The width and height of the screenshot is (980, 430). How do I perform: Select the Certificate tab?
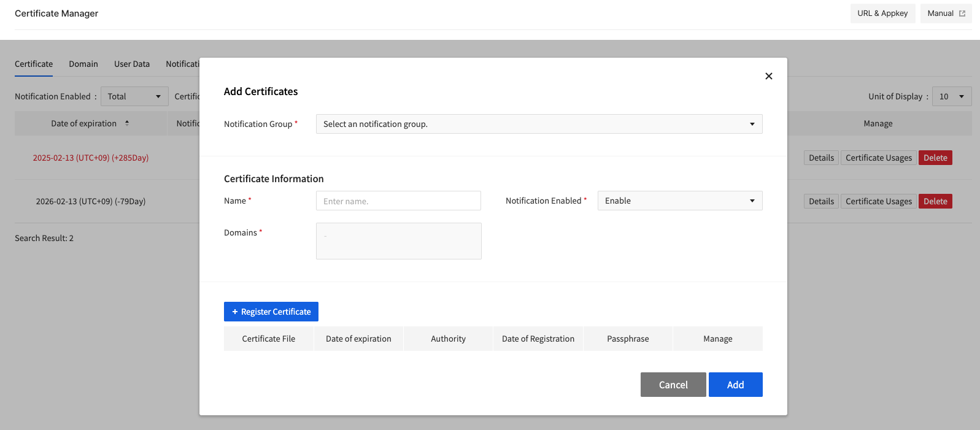[x=34, y=64]
